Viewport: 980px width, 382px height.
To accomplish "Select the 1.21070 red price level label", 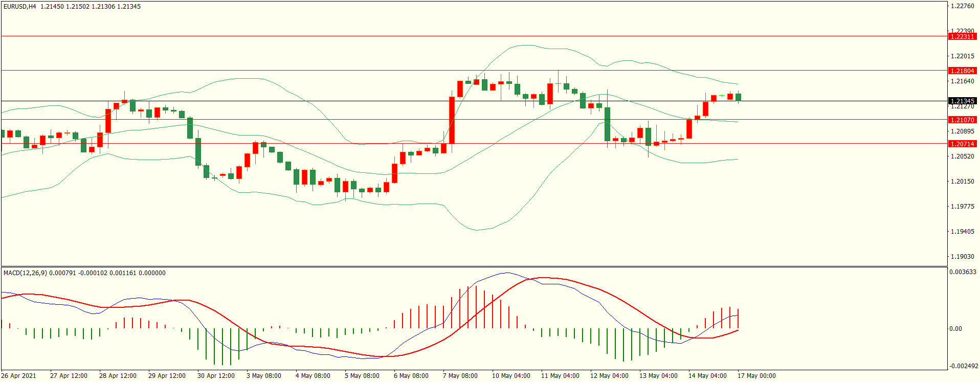I will [962, 120].
